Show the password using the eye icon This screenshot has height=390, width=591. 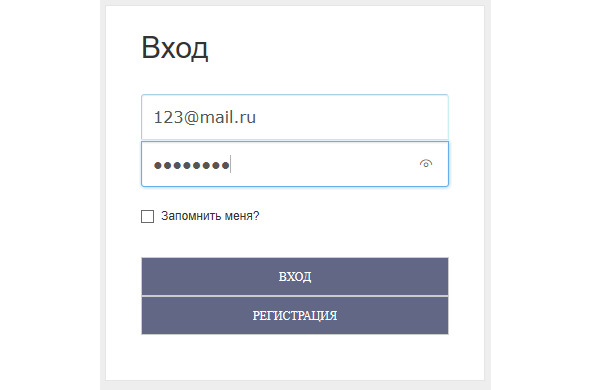click(x=426, y=164)
